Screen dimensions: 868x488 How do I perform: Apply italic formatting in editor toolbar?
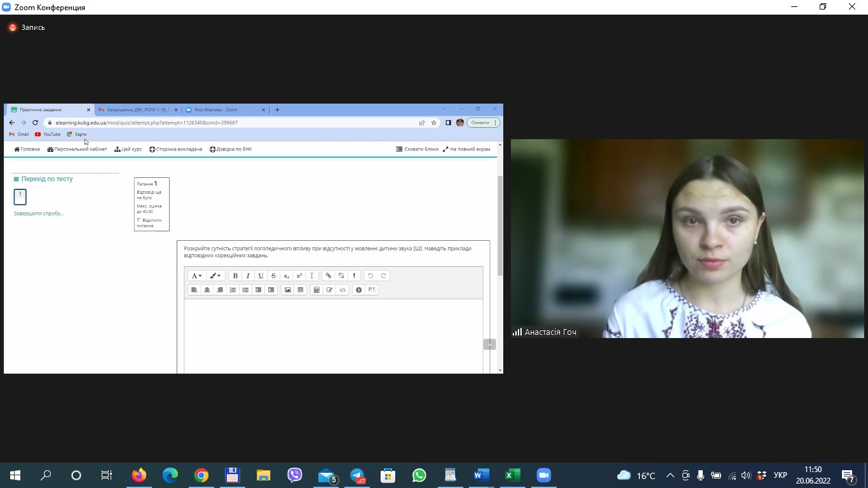[248, 276]
